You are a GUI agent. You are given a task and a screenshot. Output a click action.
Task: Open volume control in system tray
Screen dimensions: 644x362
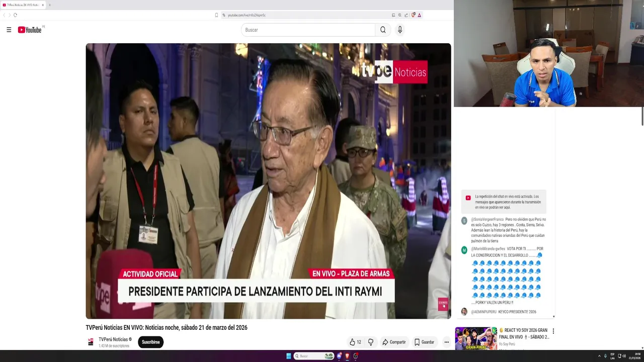pos(624,356)
